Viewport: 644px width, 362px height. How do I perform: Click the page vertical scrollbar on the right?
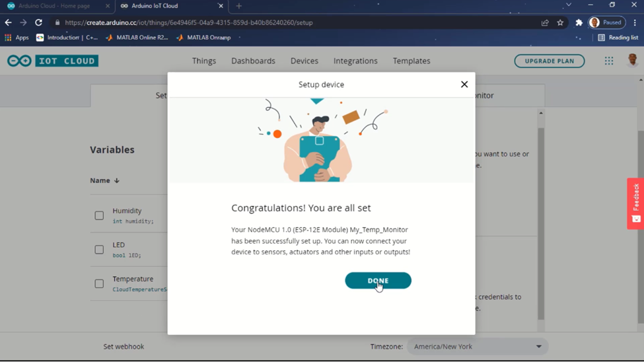[641, 226]
